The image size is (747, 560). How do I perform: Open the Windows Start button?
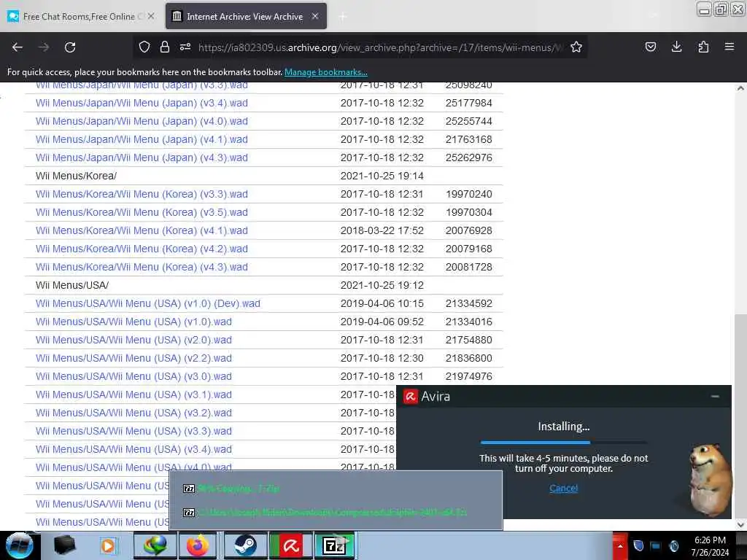click(x=19, y=545)
